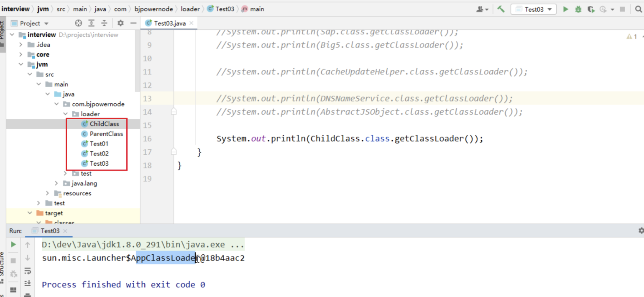Collapse the interview project root
Viewport: 644px width, 297px height.
click(x=12, y=35)
